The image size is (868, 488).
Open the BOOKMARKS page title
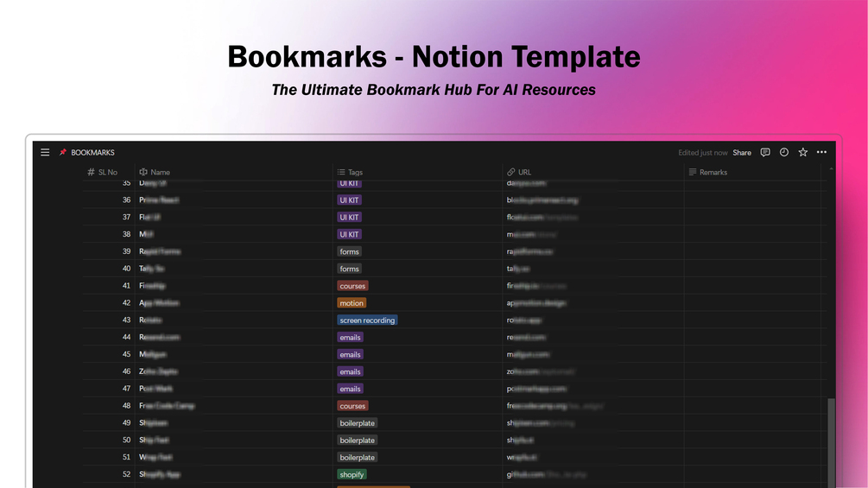pos(92,153)
